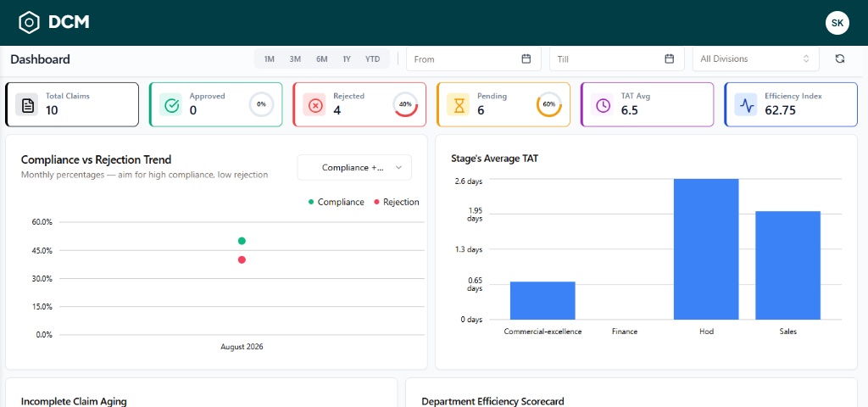
Task: Select the 1M time range
Action: tap(269, 59)
